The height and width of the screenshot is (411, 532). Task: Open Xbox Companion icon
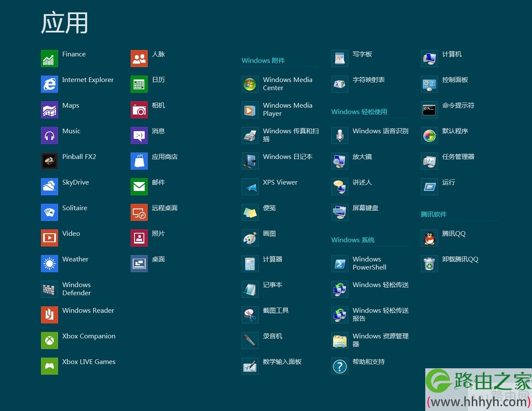[x=50, y=341]
